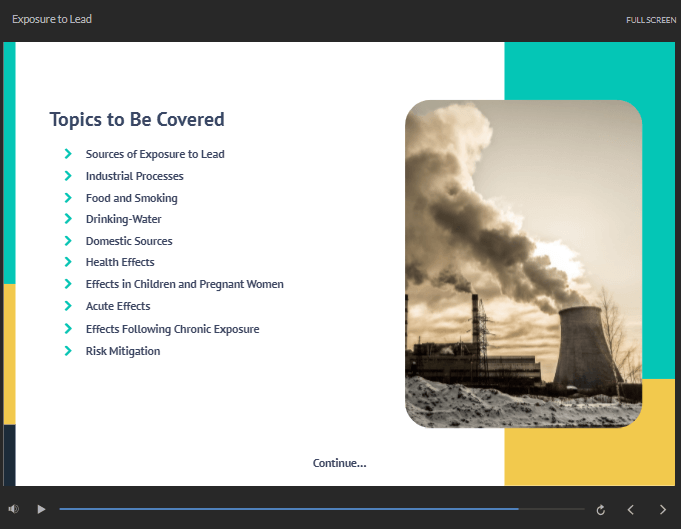Select 'Sources of Exposure to Lead' topic
Viewport: 681px width, 529px height.
pos(155,154)
